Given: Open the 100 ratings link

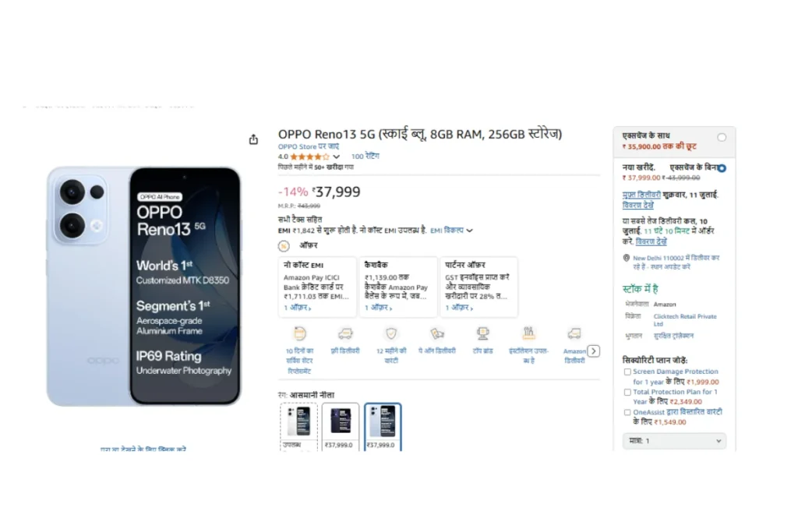Looking at the screenshot, I should pyautogui.click(x=365, y=157).
